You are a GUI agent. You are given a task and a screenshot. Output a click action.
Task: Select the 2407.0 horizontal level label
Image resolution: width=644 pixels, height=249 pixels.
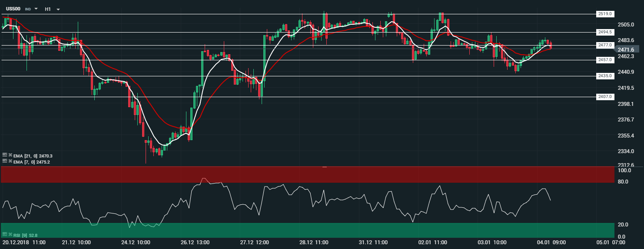coord(605,97)
